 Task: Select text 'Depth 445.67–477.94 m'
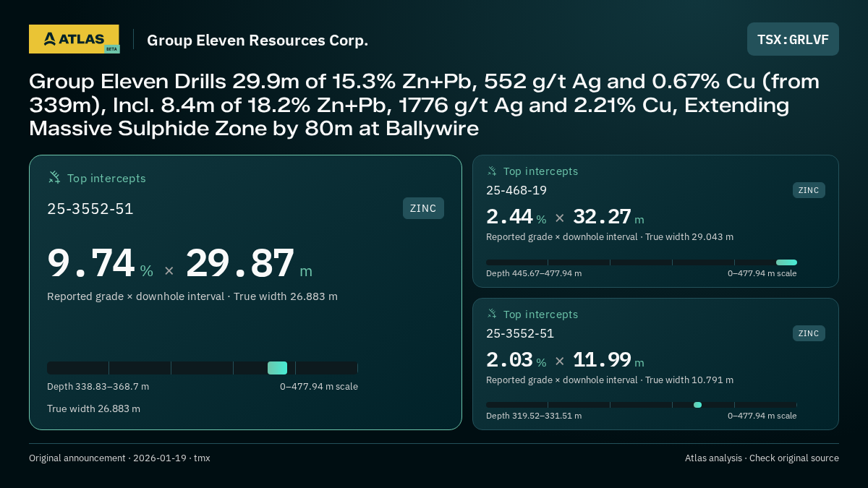point(534,273)
